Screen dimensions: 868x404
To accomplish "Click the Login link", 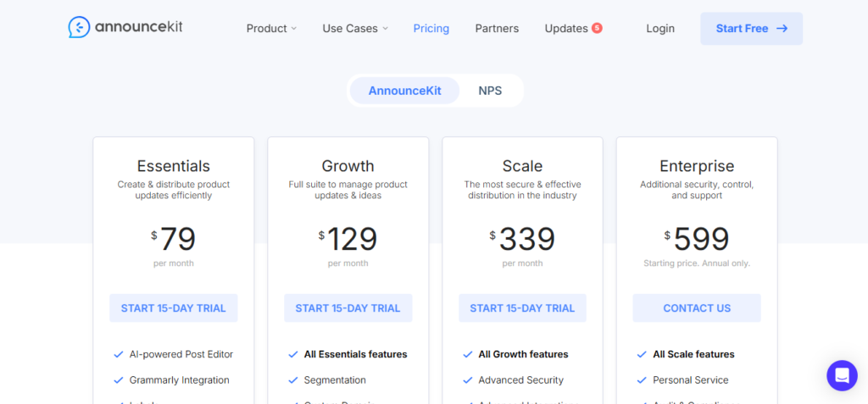I will pos(659,28).
